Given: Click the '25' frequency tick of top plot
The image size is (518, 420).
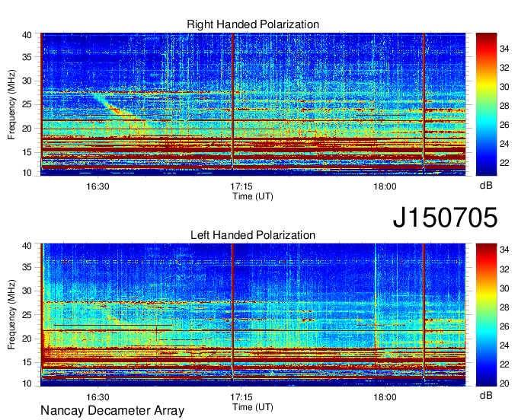Looking at the screenshot, I should 27,104.
